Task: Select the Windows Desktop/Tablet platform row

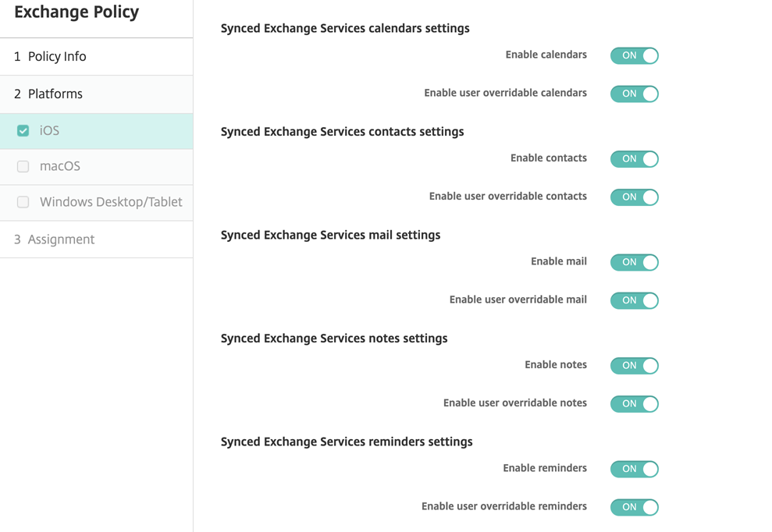Action: point(111,202)
